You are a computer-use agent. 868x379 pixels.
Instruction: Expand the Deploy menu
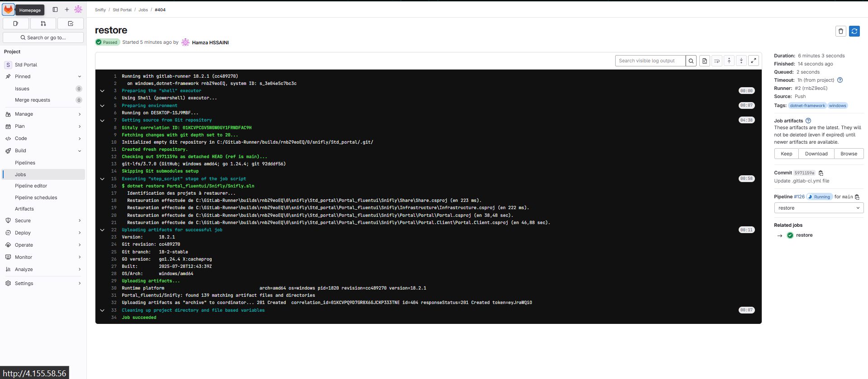(43, 233)
